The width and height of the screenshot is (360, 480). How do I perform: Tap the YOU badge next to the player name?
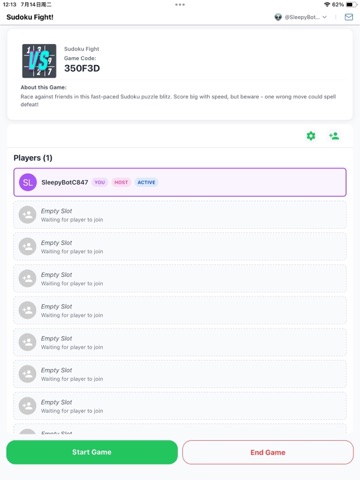(x=100, y=182)
